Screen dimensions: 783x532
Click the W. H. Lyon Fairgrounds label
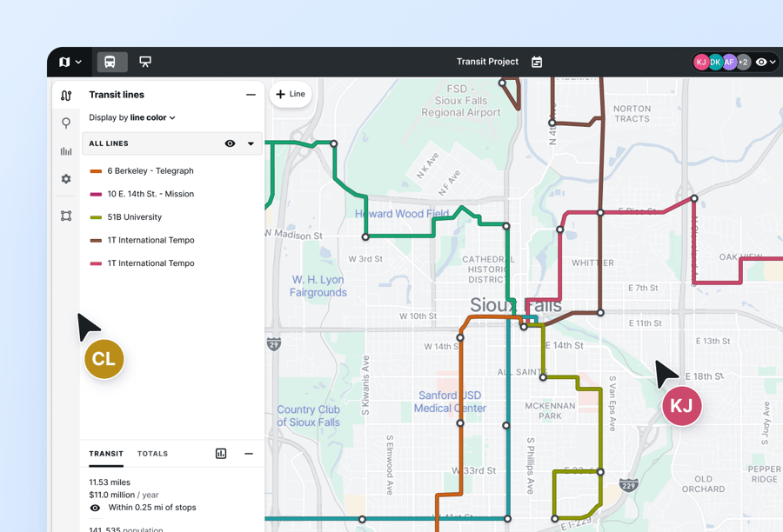click(x=318, y=286)
